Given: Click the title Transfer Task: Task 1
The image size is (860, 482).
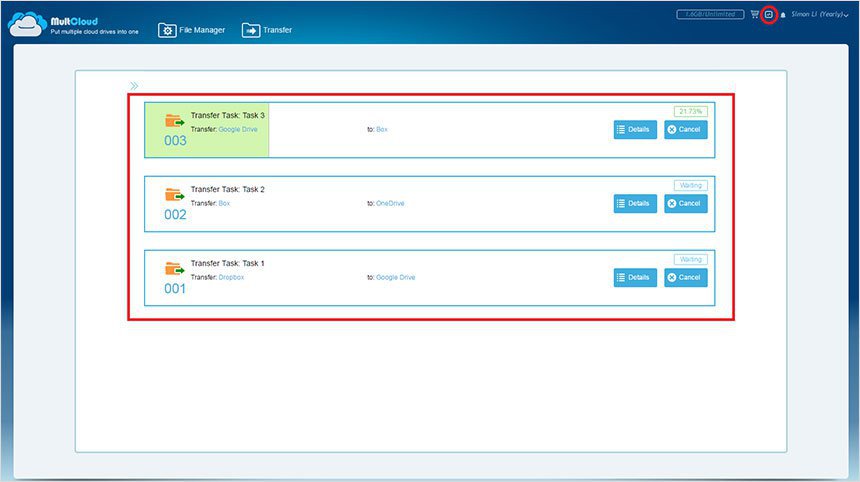Looking at the screenshot, I should coord(228,263).
